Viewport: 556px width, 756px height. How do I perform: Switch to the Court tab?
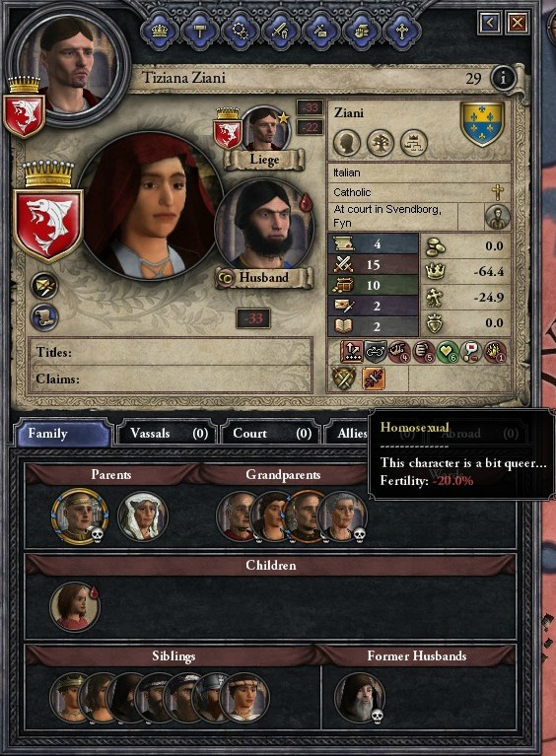[271, 433]
